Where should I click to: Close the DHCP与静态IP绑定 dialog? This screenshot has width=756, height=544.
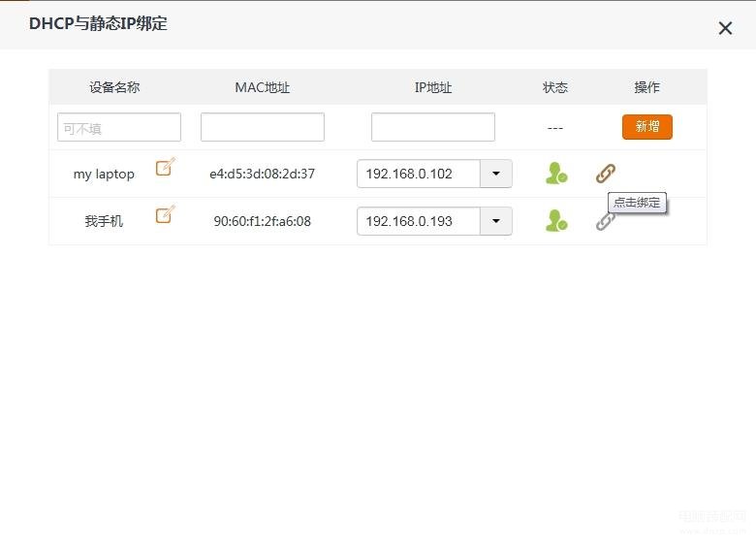tap(725, 28)
